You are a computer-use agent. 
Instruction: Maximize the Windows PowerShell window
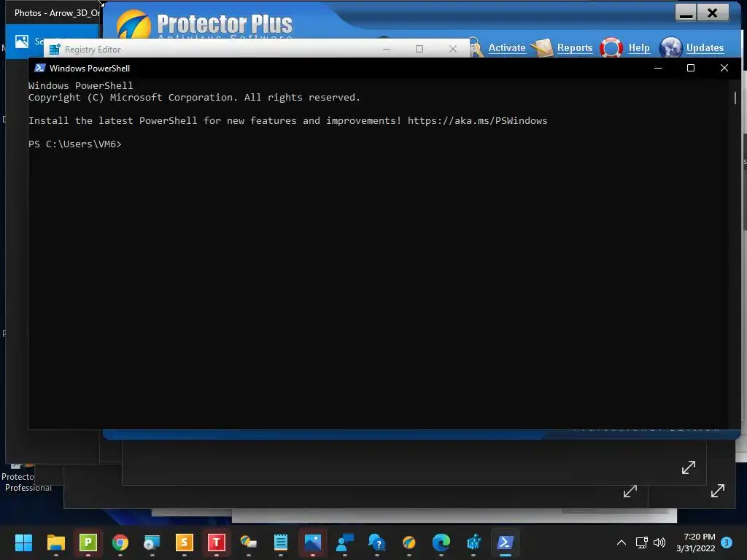[x=691, y=68]
